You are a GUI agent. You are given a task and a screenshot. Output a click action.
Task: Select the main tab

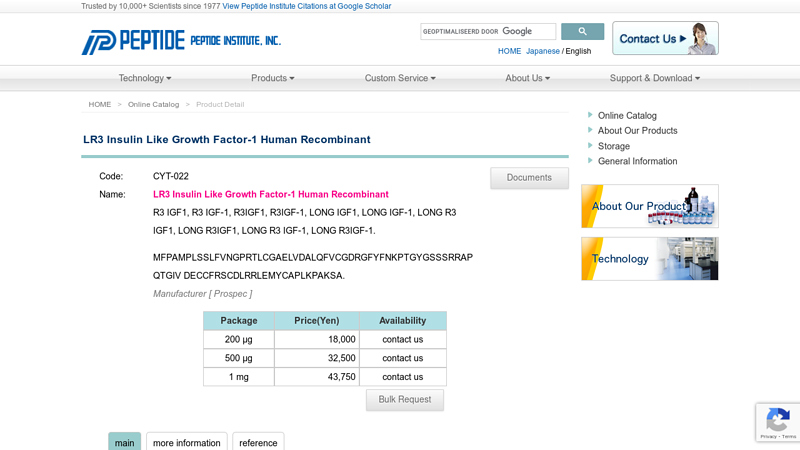pyautogui.click(x=124, y=442)
